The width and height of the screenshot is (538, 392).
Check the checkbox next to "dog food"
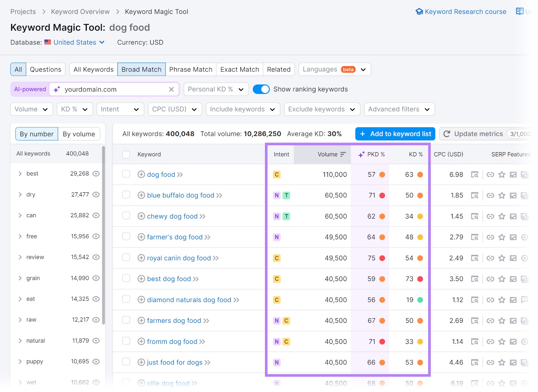126,174
